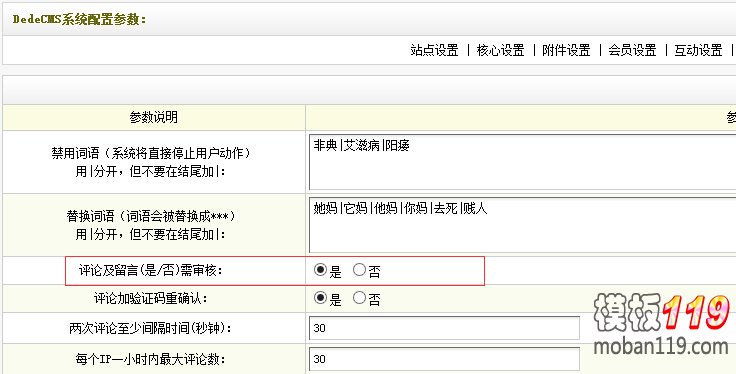Click the 两次评论至少间隔时间(秒钟) label

pyautogui.click(x=151, y=328)
